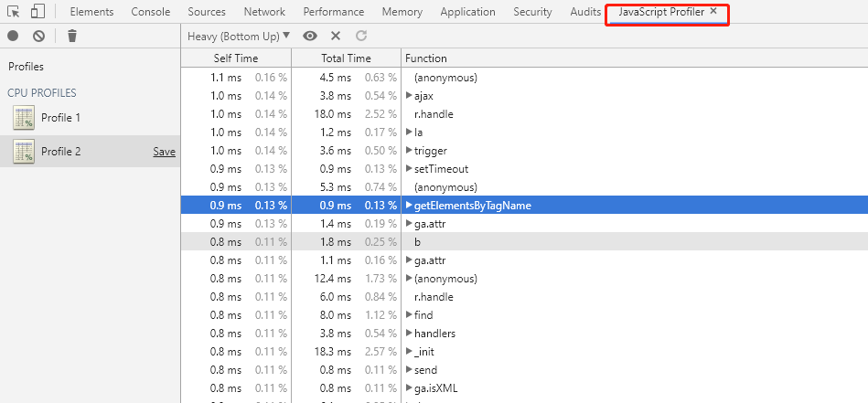
Task: Switch to the Audits tab
Action: pyautogui.click(x=585, y=12)
